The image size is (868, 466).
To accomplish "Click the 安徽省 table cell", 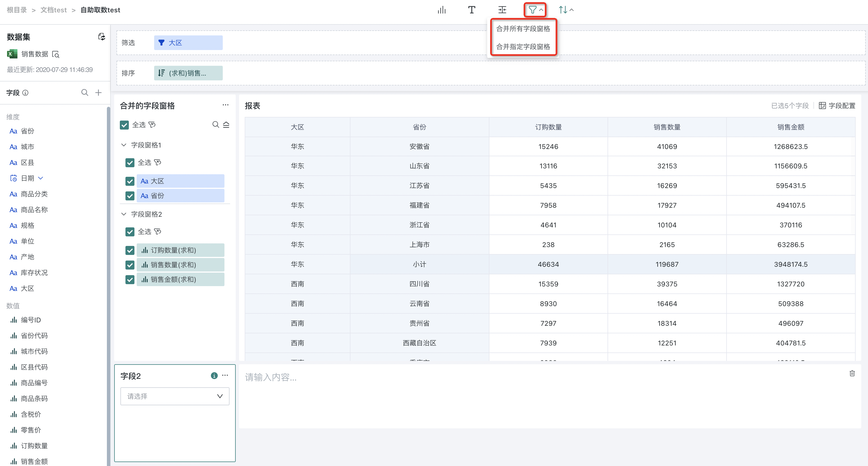I will 419,146.
